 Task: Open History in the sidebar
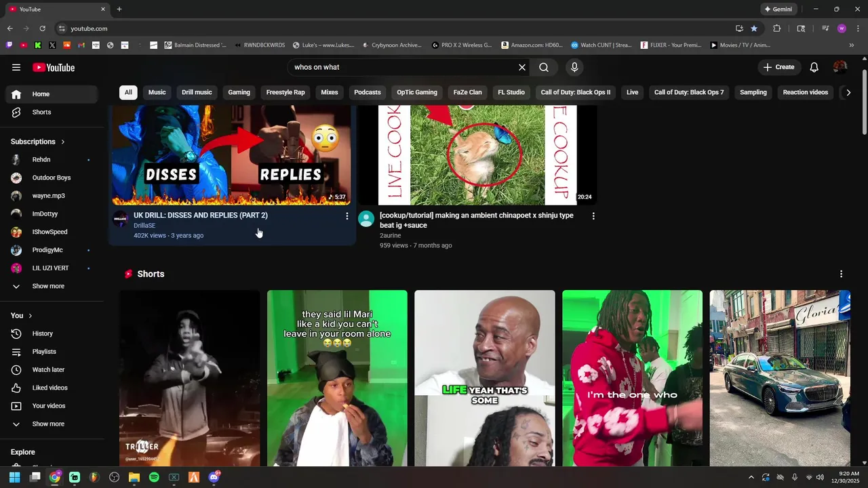tap(52, 333)
